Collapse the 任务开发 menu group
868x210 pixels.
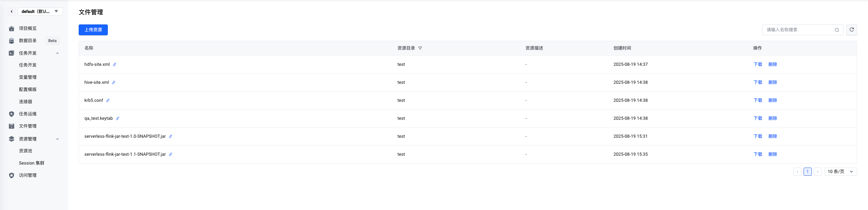[57, 53]
